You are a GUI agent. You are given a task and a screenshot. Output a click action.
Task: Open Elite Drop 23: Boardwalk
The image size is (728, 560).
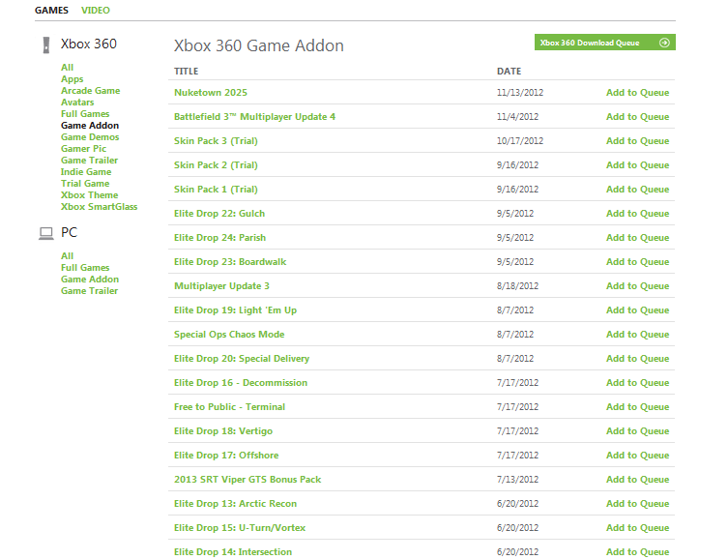[x=230, y=261]
